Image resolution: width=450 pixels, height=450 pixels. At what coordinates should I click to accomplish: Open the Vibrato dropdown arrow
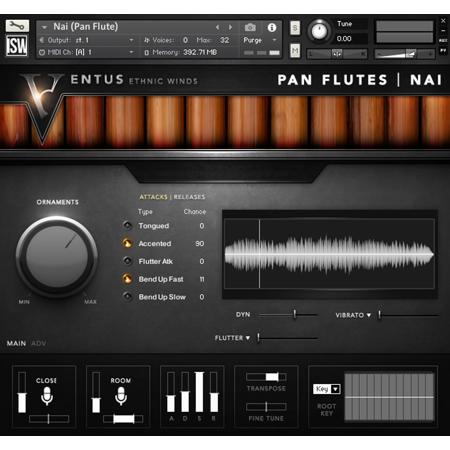pyautogui.click(x=369, y=315)
